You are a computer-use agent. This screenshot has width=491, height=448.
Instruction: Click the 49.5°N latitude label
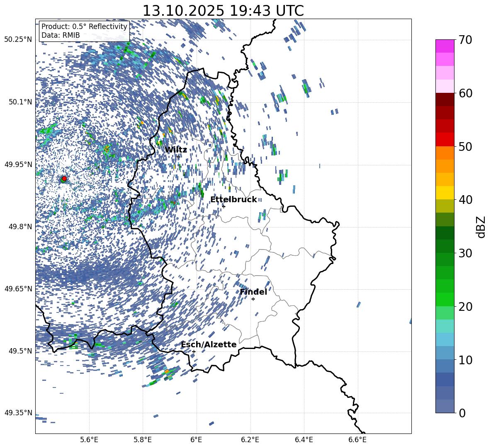(20, 351)
